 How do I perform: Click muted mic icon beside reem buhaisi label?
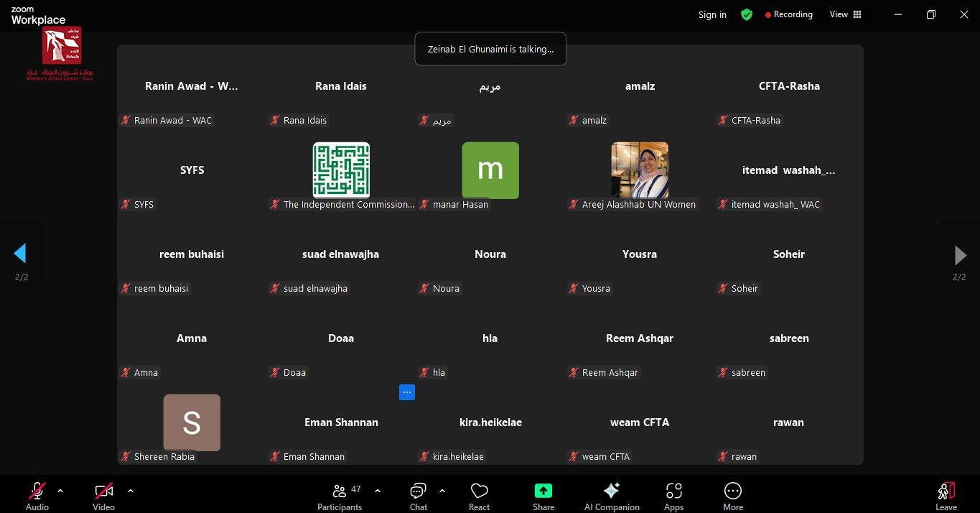coord(126,288)
